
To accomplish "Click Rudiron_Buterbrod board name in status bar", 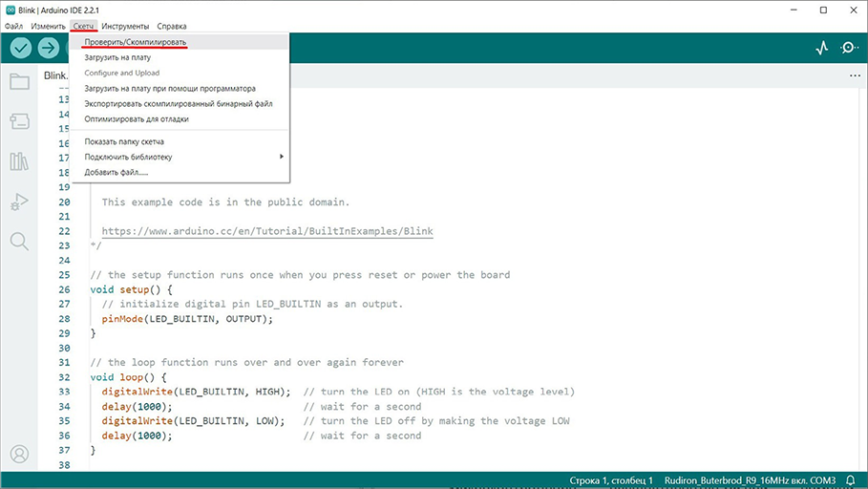I will coord(750,480).
